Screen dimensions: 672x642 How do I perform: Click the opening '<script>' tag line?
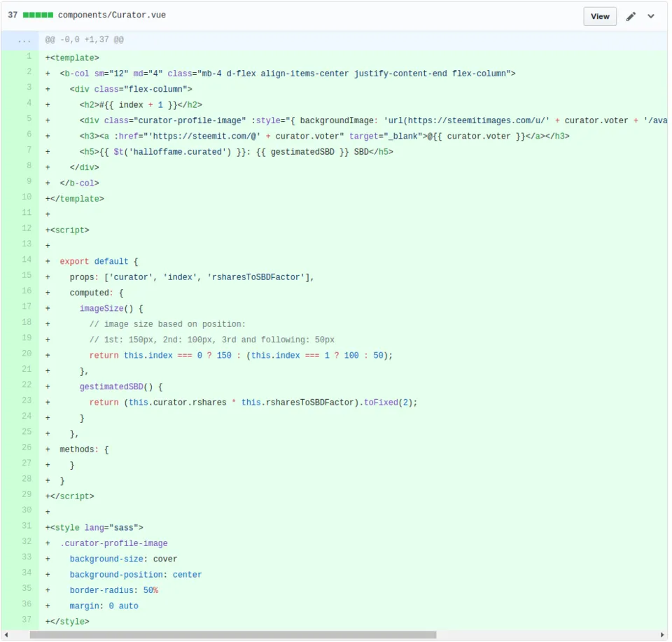click(67, 230)
